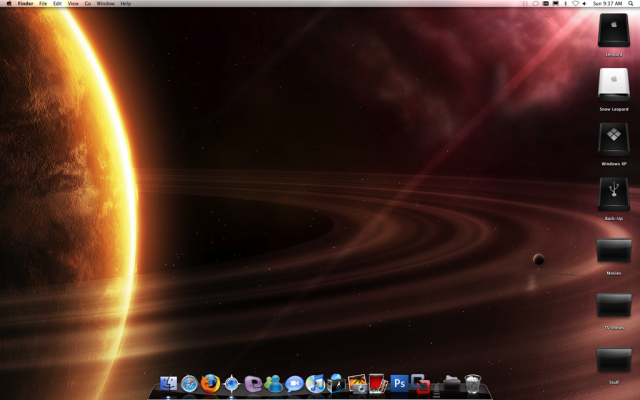Open the Wi-Fi status menu
Image resolution: width=640 pixels, height=400 pixels.
[575, 4]
